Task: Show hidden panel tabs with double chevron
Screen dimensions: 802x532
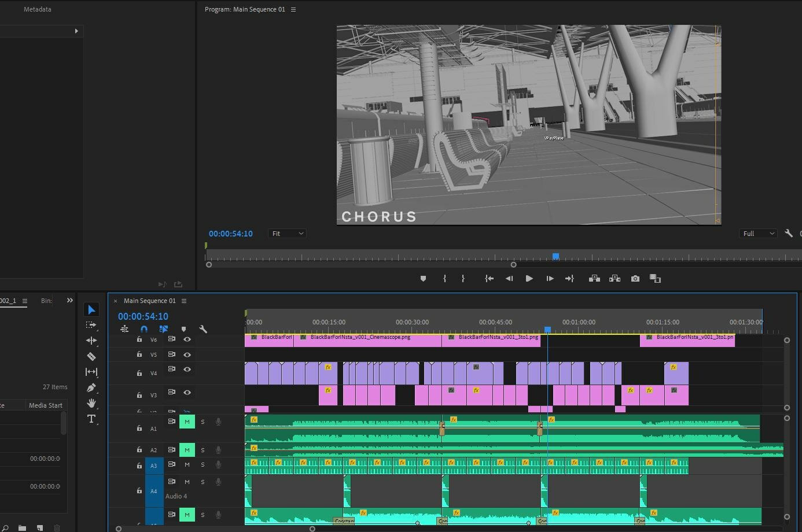Action: [x=70, y=300]
